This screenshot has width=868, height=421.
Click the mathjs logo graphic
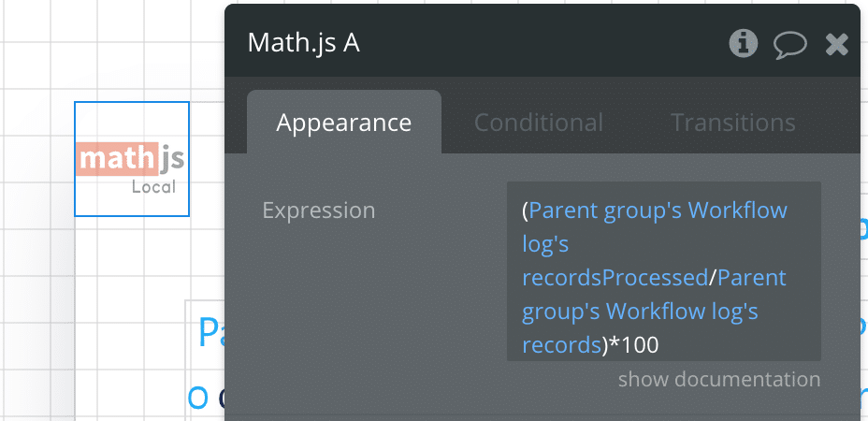[130, 159]
